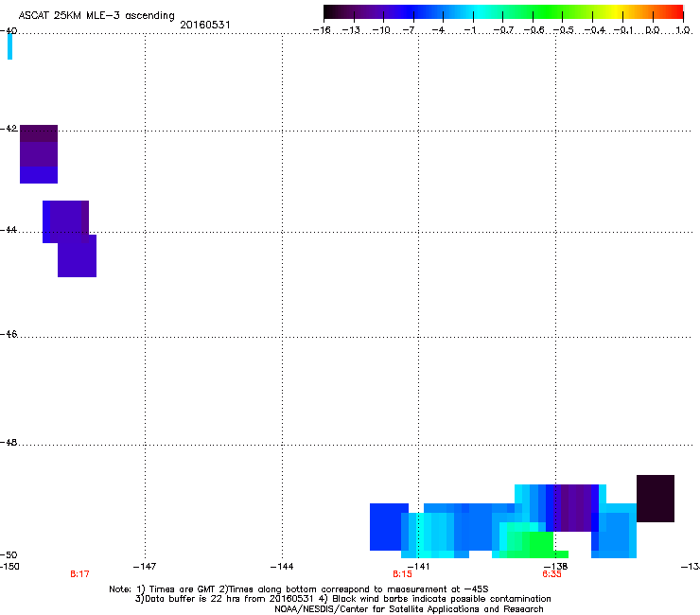Click colorbar label -0.7

click(503, 30)
